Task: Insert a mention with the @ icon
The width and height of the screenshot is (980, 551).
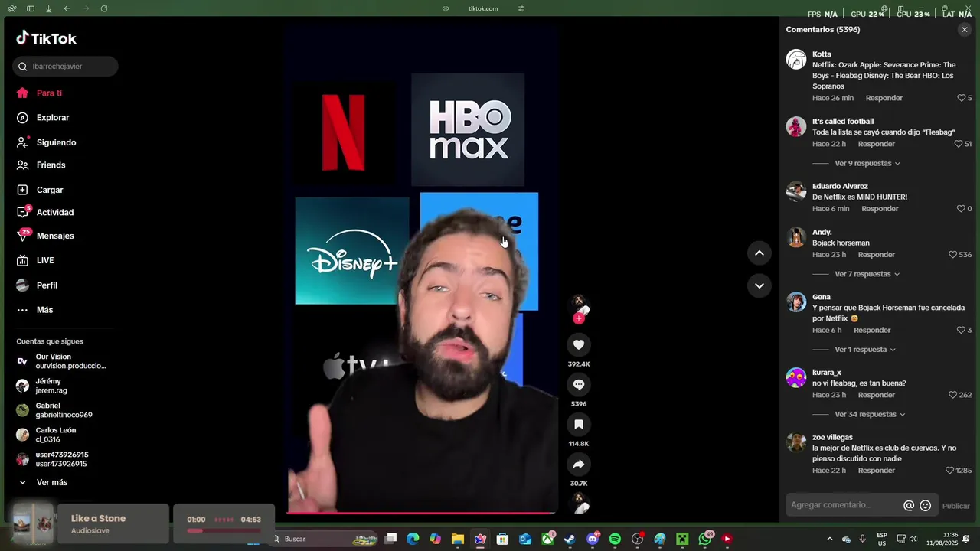Action: point(909,506)
